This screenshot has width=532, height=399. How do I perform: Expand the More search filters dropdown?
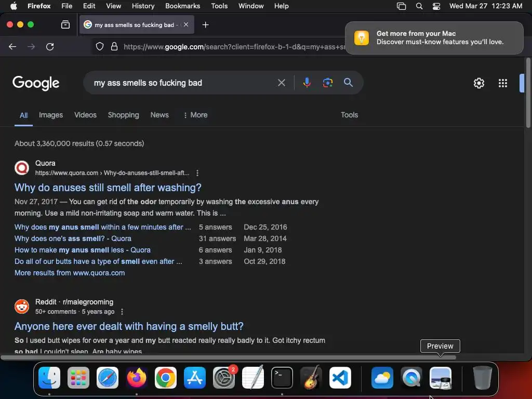pyautogui.click(x=195, y=115)
